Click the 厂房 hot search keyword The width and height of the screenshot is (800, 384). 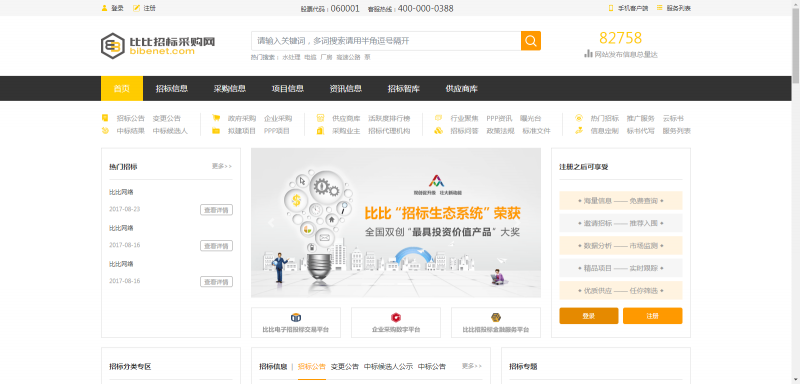tap(326, 57)
